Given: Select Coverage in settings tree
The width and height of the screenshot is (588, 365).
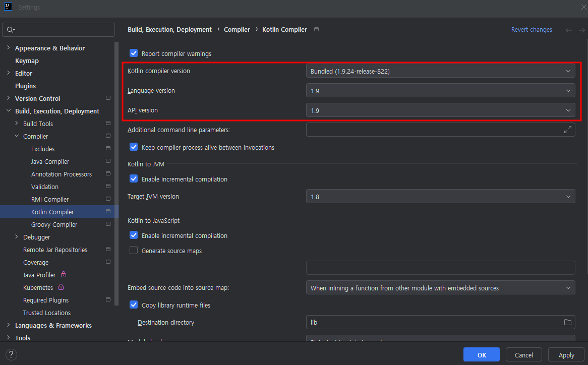Looking at the screenshot, I should [36, 263].
